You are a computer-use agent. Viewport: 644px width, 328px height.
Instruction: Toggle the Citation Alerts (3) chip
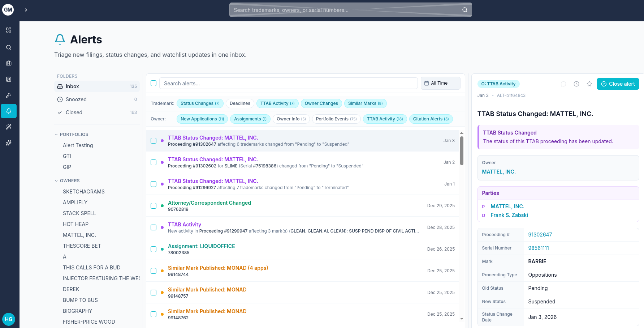click(431, 119)
